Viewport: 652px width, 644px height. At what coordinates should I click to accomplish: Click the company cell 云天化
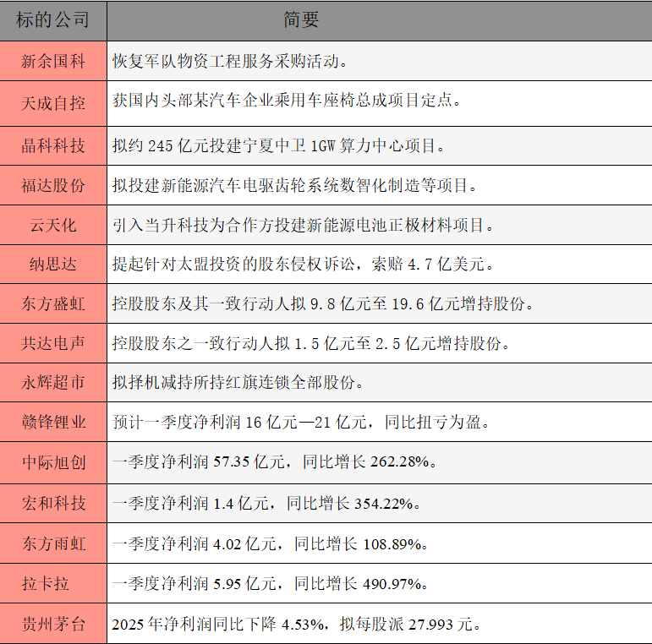(53, 225)
